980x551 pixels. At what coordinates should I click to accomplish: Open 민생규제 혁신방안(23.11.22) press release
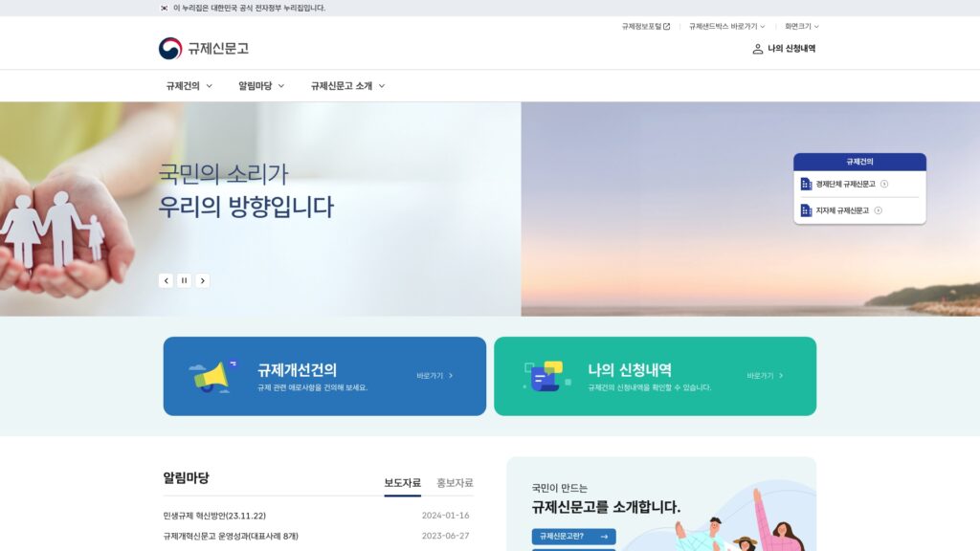(214, 516)
